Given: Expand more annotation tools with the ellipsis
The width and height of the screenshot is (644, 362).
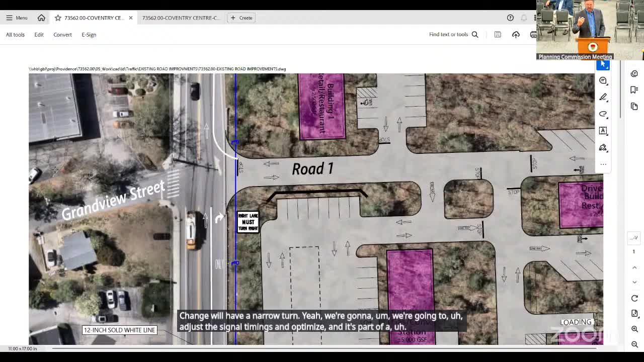Looking at the screenshot, I should [x=603, y=164].
